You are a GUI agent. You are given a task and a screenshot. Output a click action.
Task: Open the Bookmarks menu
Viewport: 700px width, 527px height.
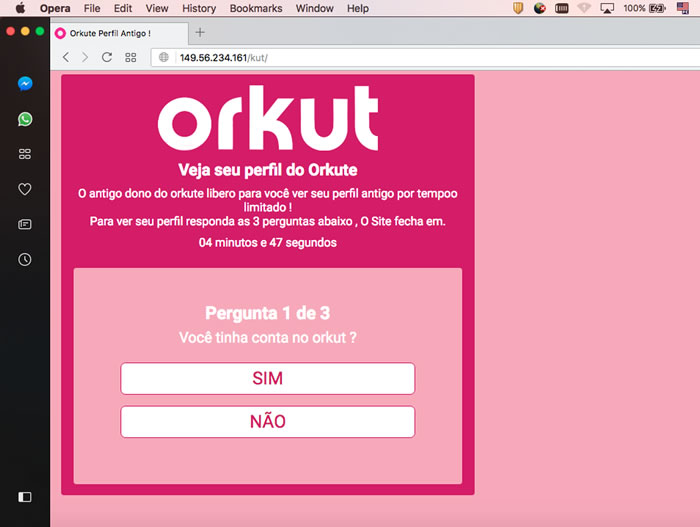(x=256, y=8)
